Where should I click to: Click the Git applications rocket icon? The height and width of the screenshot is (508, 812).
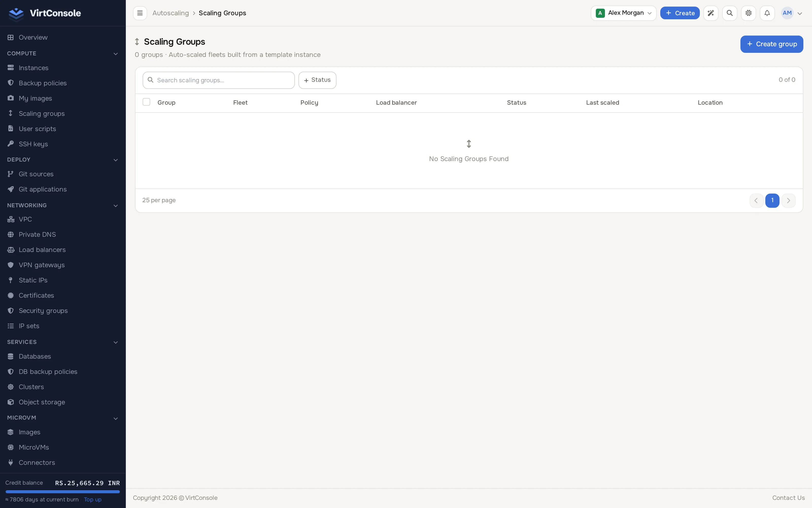(x=11, y=189)
